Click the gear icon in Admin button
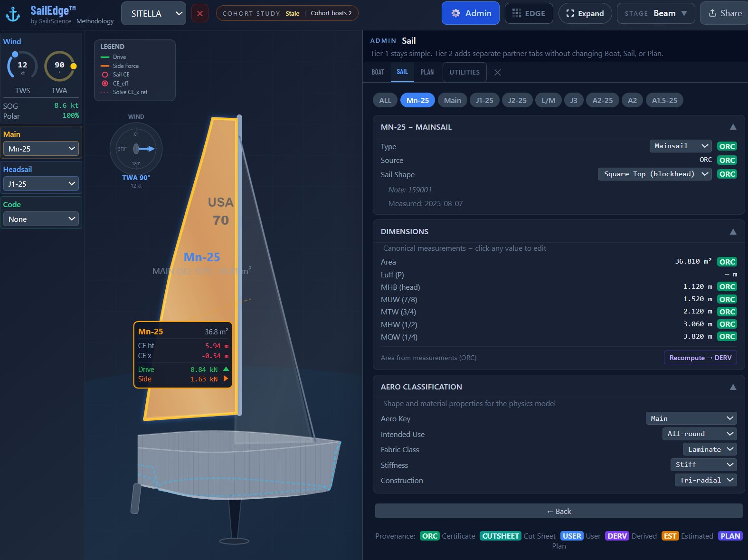Viewport: 748px width, 560px height. pyautogui.click(x=455, y=13)
